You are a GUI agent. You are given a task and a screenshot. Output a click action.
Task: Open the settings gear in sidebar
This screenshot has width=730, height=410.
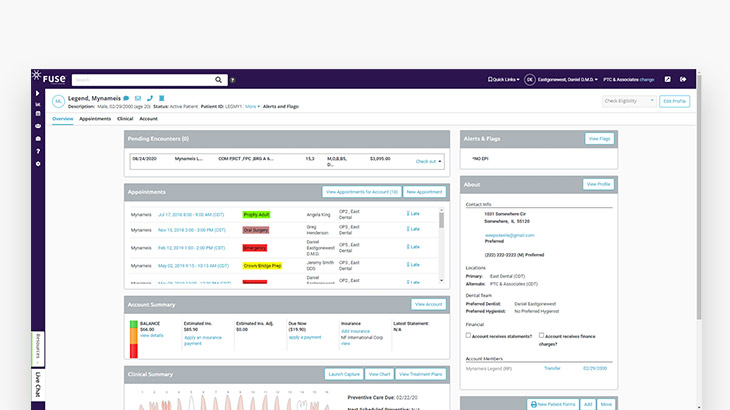38,164
